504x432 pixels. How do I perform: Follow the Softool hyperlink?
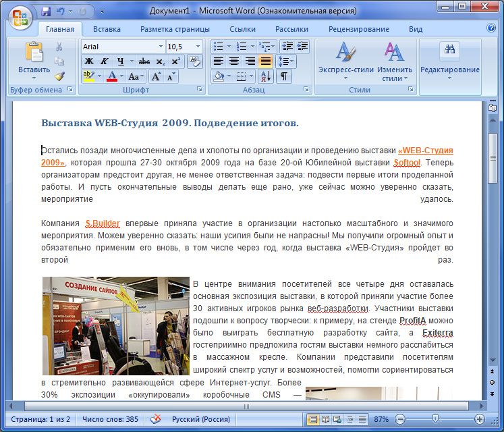407,163
